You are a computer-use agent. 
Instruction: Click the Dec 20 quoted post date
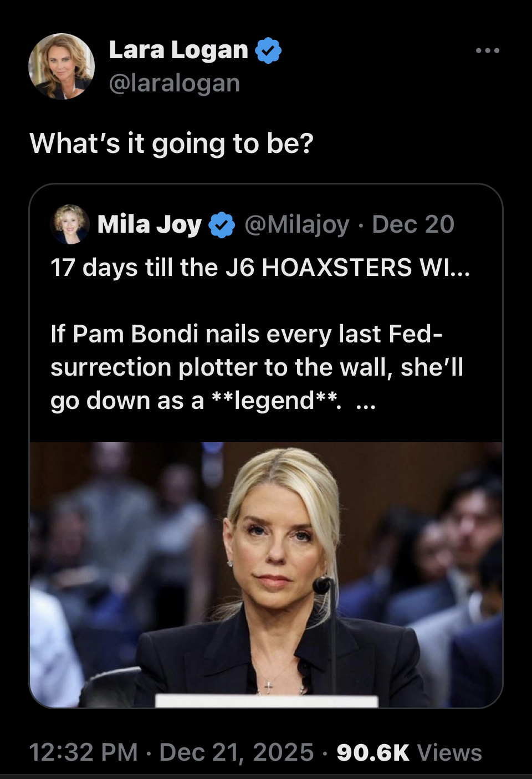pyautogui.click(x=413, y=224)
